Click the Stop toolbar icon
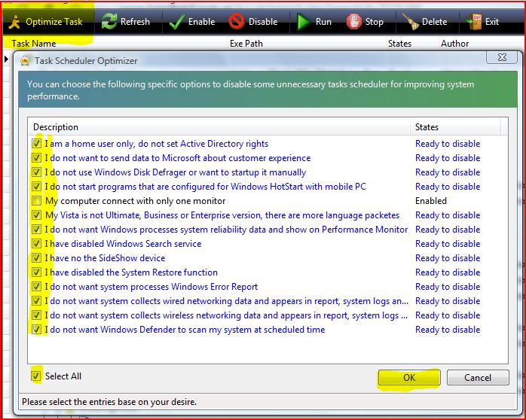Viewport: 526px width, 420px height. (x=353, y=22)
